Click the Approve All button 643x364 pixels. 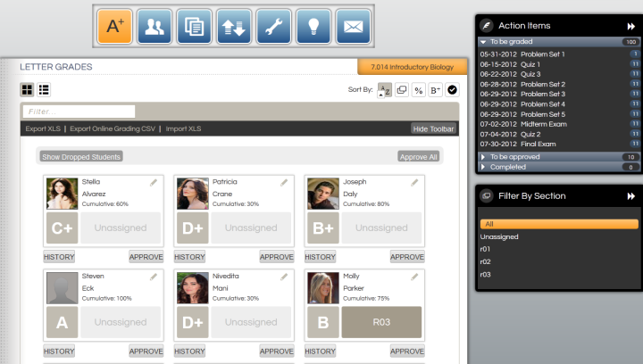[419, 156]
